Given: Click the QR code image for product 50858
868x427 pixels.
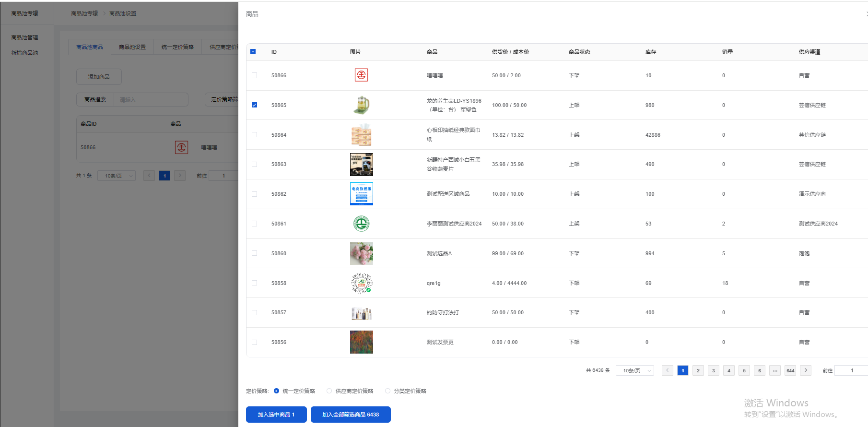Looking at the screenshot, I should tap(361, 283).
